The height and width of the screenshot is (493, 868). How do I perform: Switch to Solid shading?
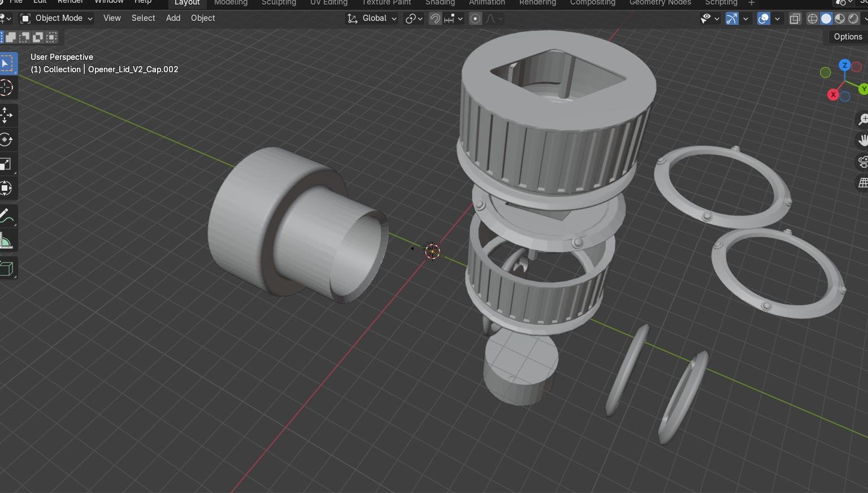826,19
